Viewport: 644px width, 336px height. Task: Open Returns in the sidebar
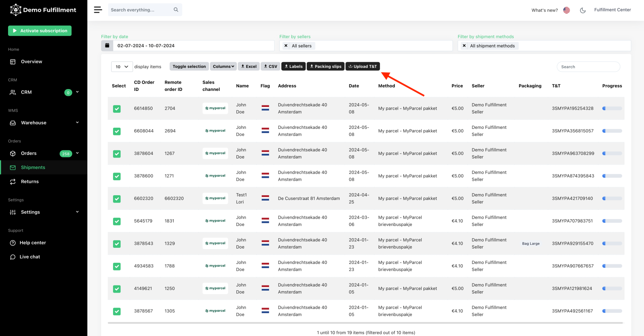coord(44,182)
